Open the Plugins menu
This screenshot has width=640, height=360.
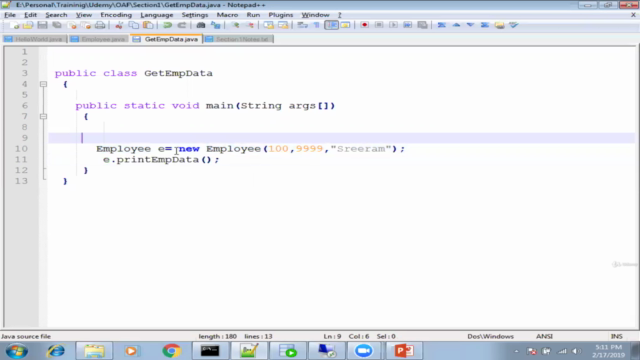point(281,15)
